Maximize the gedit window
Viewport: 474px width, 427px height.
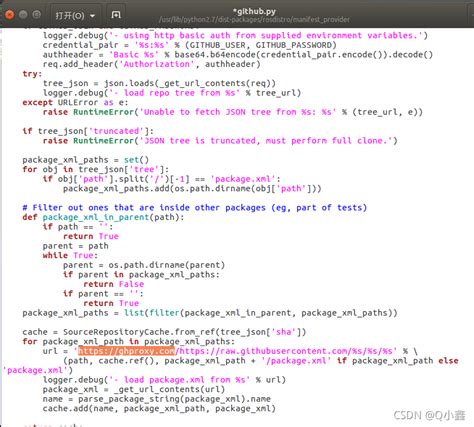[37, 14]
